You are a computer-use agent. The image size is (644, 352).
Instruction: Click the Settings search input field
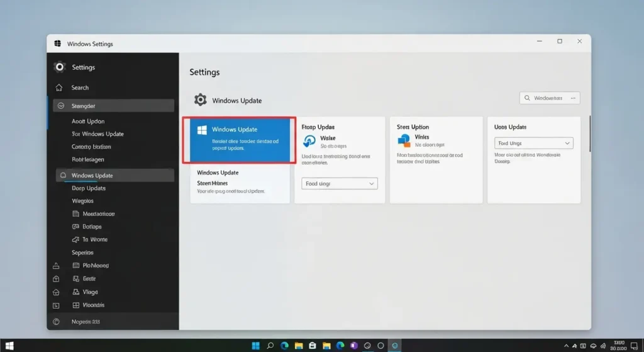pos(550,98)
